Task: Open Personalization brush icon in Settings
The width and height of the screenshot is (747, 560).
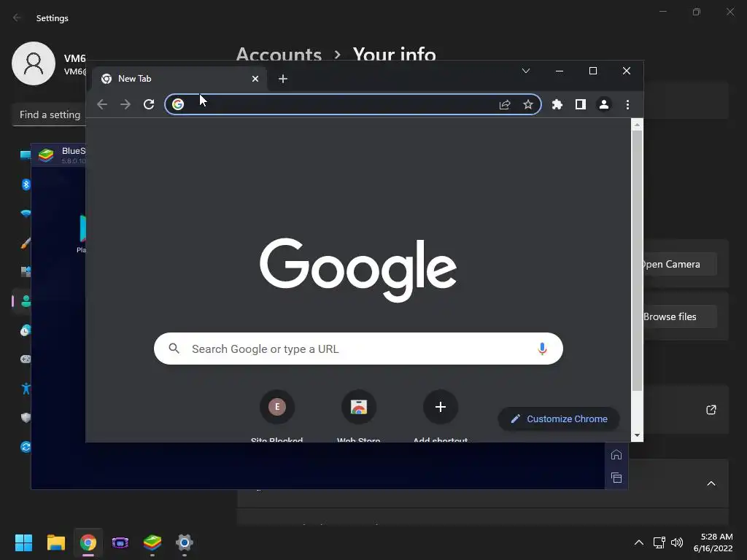Action: pyautogui.click(x=26, y=243)
